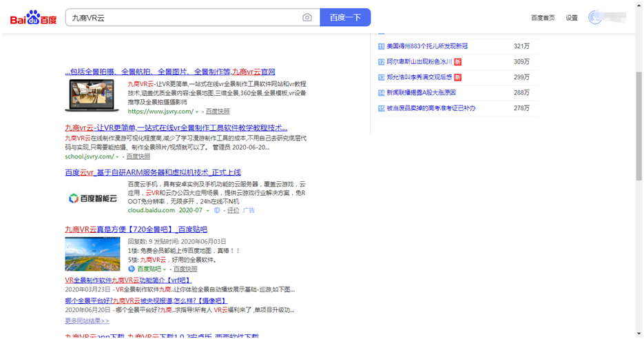Image resolution: width=644 pixels, height=339 pixels.
Task: Expand dropdown arrow next to school.jsvry.com
Action: tap(117, 157)
